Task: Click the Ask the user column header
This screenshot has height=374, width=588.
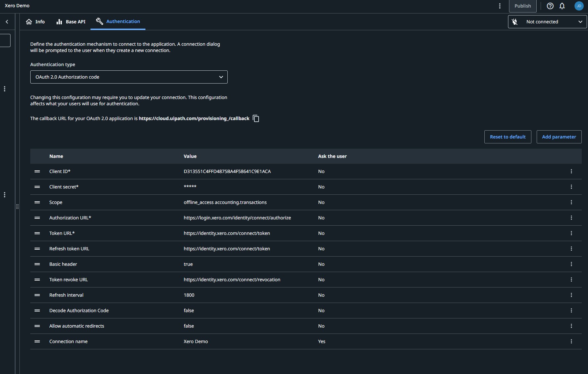Action: coord(332,156)
